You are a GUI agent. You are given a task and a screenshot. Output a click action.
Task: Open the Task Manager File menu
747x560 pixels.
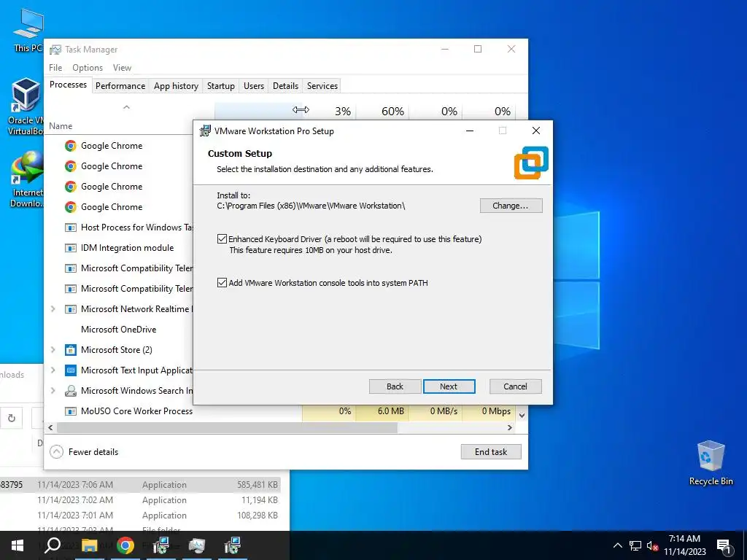55,68
